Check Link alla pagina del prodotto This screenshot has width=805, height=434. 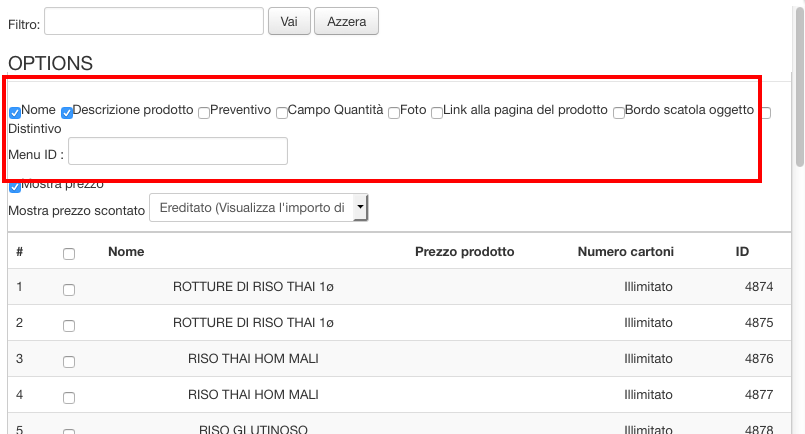pos(437,113)
